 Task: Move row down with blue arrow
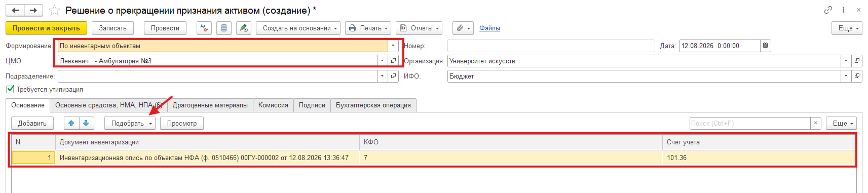[x=86, y=123]
